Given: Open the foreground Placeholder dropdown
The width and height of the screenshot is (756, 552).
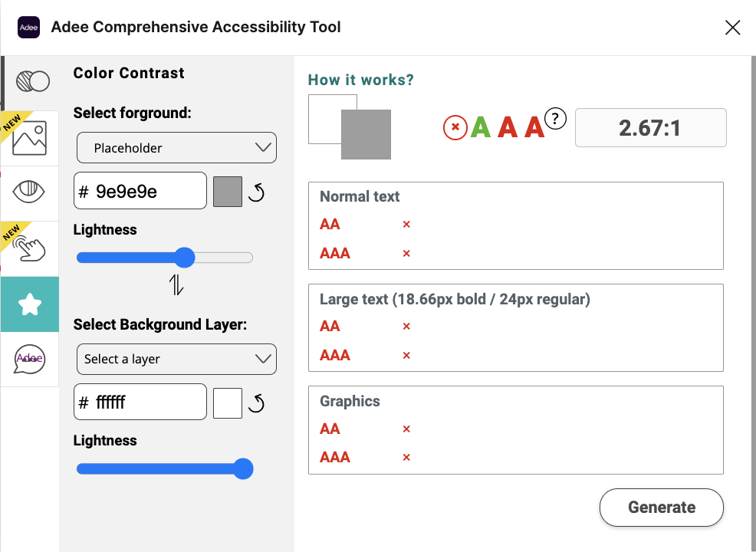Looking at the screenshot, I should (176, 147).
